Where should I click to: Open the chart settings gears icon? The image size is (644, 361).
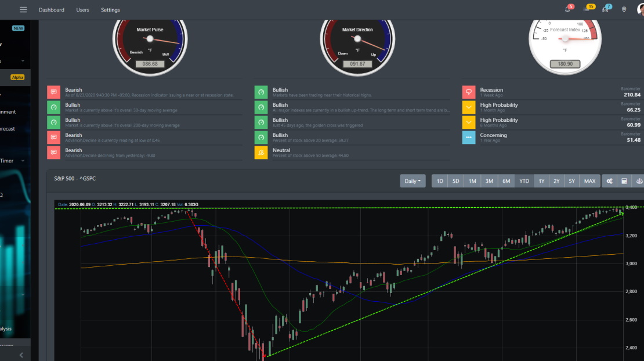(x=610, y=181)
